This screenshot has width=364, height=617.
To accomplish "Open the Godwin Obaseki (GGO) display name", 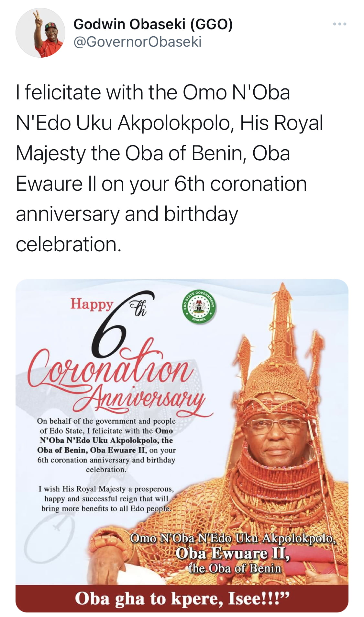I will [x=153, y=24].
